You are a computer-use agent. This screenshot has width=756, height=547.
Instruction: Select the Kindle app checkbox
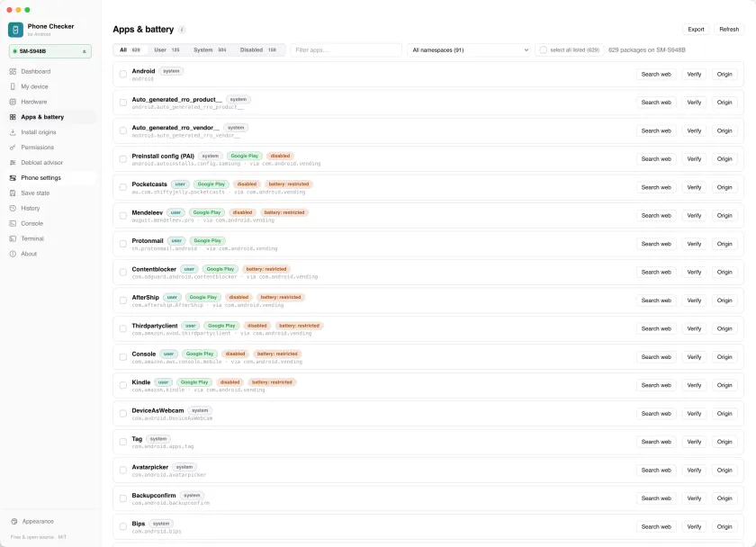click(x=123, y=385)
